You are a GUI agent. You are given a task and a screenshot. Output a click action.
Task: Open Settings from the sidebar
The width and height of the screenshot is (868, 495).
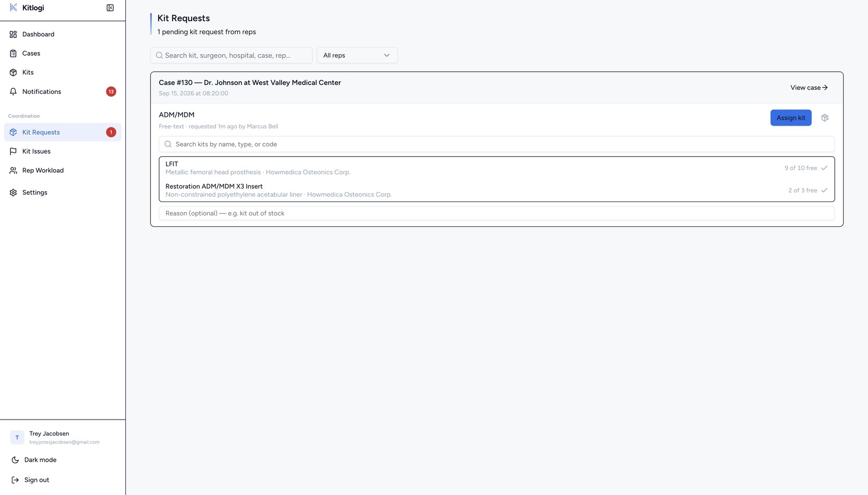point(62,193)
